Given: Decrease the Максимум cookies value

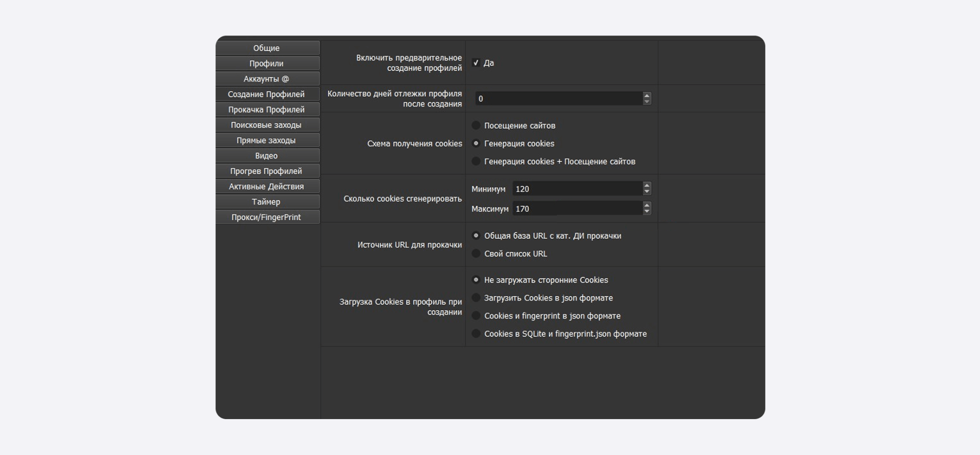Looking at the screenshot, I should tap(647, 212).
